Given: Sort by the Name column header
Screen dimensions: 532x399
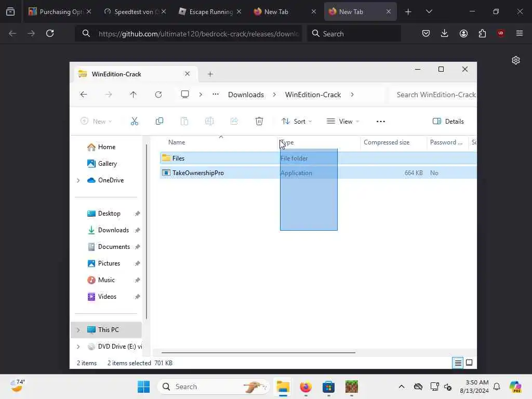Looking at the screenshot, I should 177,142.
